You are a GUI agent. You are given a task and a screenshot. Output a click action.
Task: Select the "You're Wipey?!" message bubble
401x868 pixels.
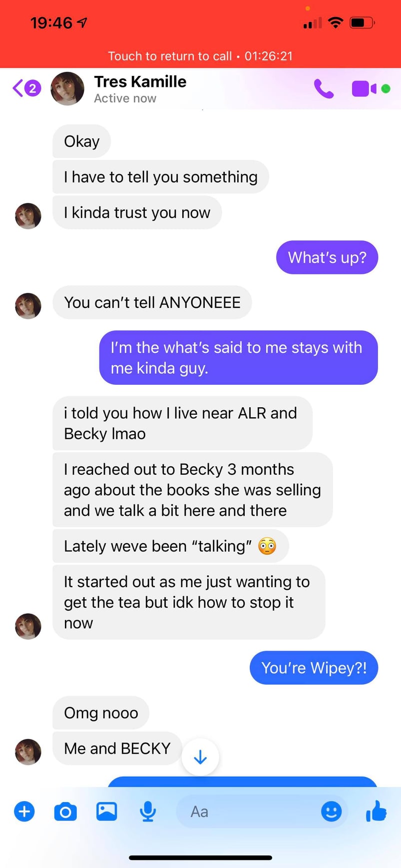tap(314, 668)
